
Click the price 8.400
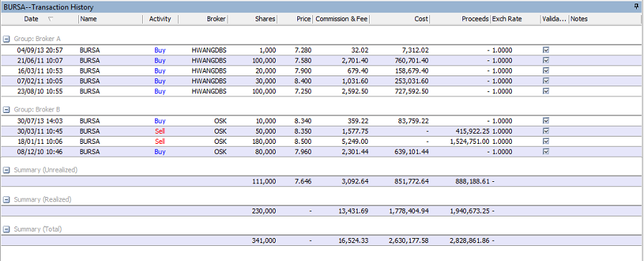(x=303, y=81)
